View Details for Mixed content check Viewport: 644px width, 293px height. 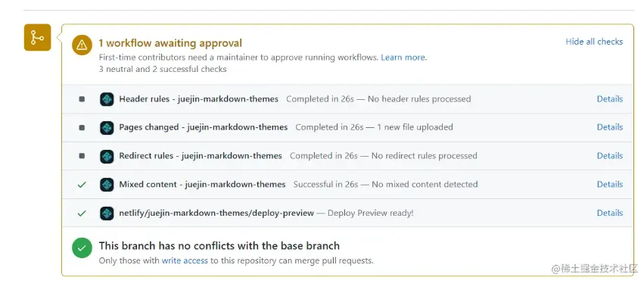pyautogui.click(x=609, y=185)
